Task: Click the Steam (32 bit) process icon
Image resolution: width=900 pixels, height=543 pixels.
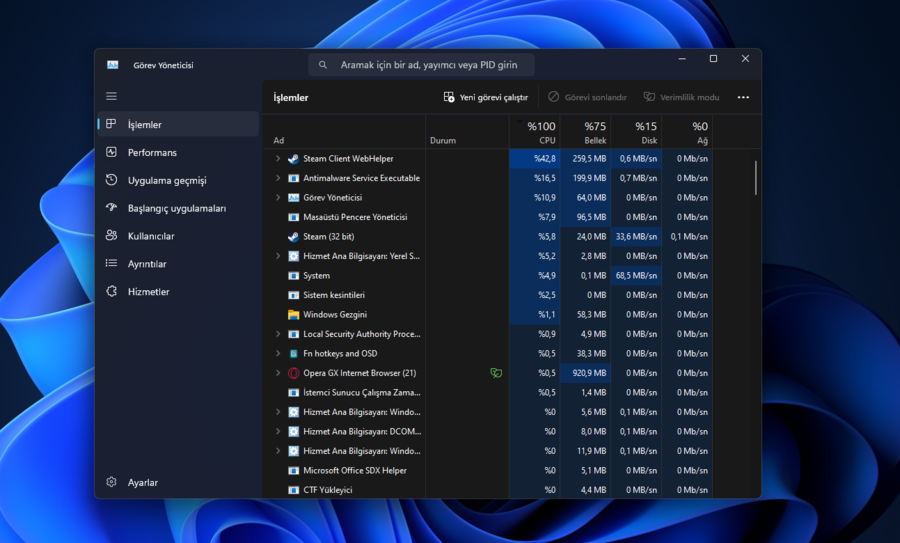Action: click(293, 236)
